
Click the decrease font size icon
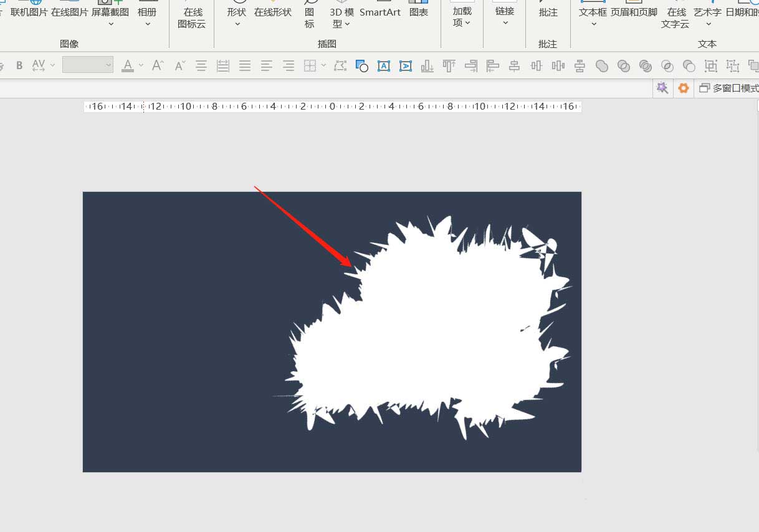pyautogui.click(x=179, y=65)
